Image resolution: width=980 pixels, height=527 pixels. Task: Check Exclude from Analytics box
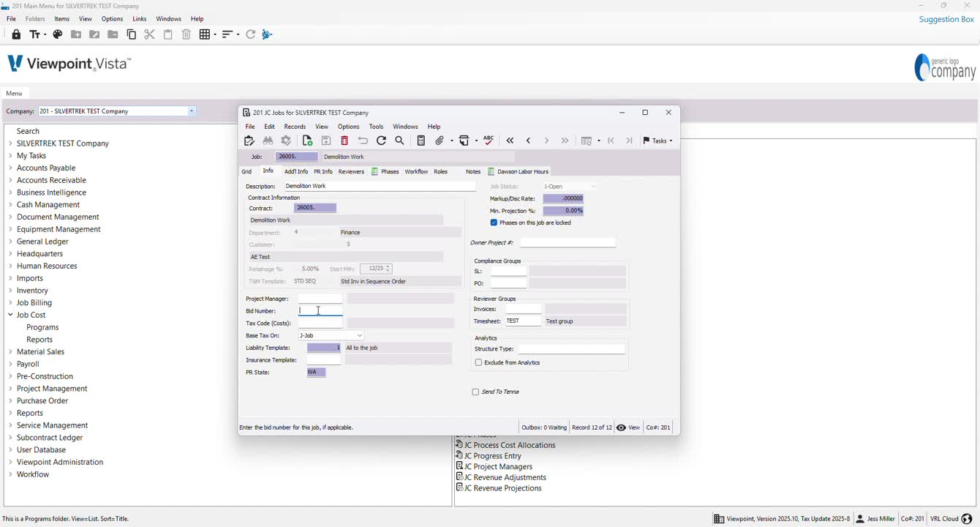click(x=478, y=362)
